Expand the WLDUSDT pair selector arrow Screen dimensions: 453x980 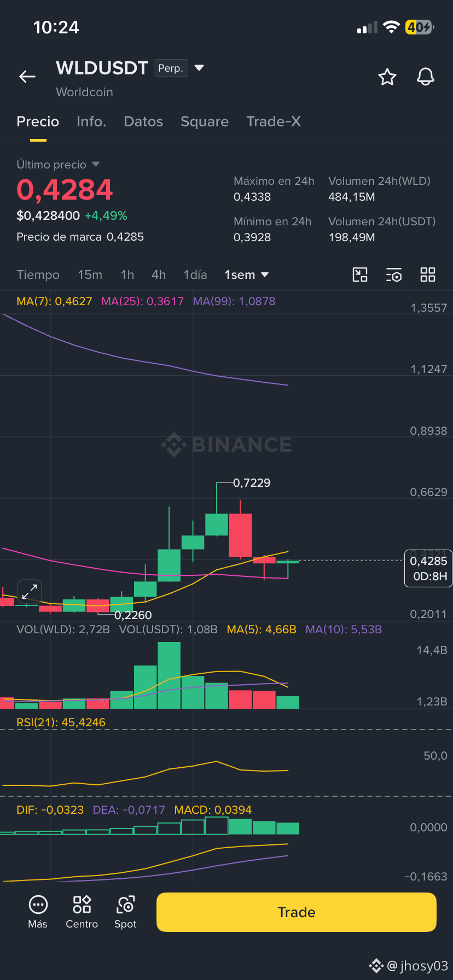point(199,68)
